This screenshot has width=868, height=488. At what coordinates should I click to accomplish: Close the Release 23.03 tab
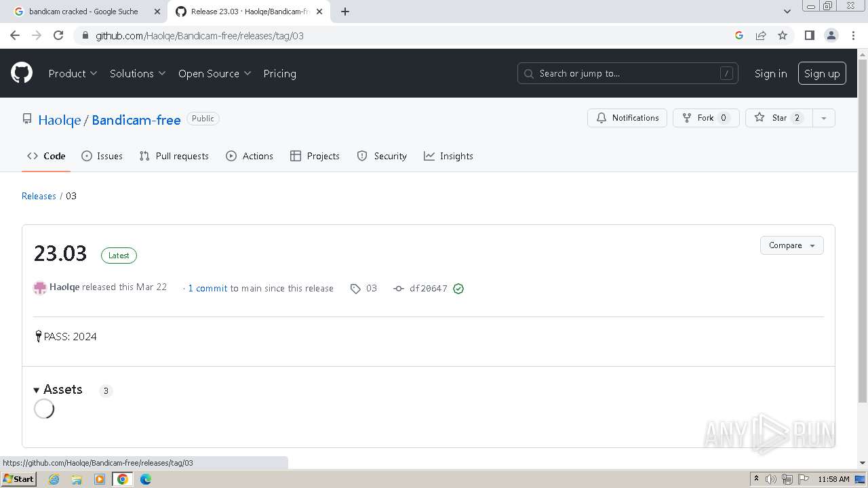(x=319, y=12)
